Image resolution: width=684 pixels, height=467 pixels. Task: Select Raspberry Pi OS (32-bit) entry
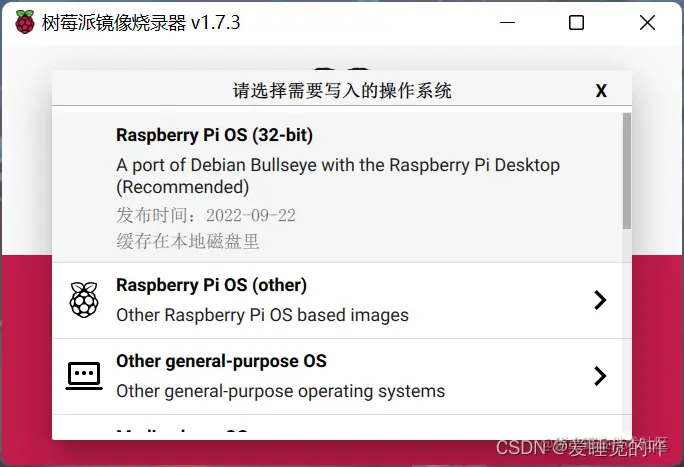[x=338, y=187]
